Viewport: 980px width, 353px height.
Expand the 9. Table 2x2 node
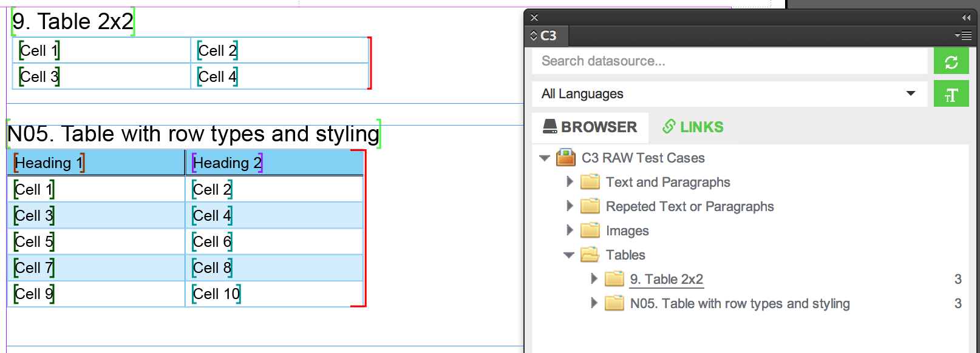click(594, 278)
